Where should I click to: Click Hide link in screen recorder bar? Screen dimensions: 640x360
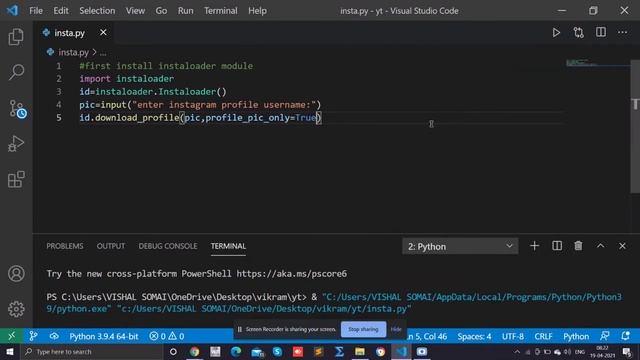396,329
